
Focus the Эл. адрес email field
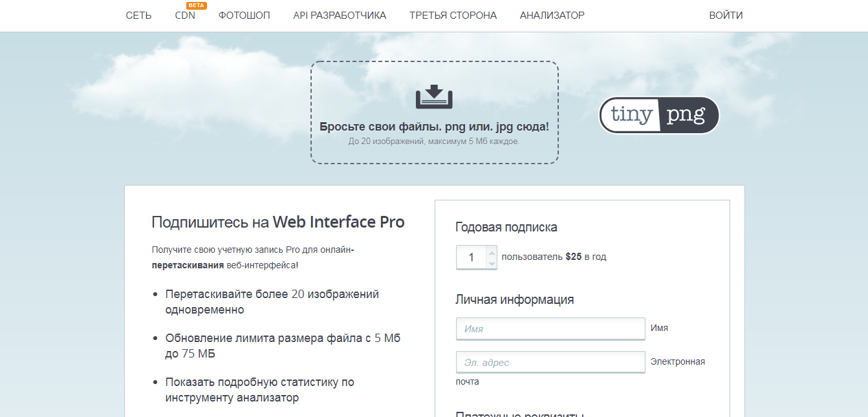coord(550,362)
